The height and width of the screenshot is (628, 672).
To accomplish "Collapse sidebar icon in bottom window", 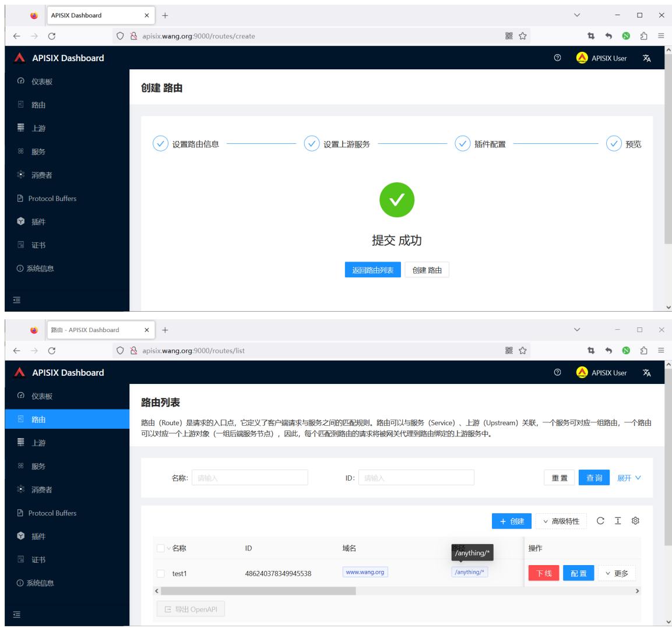I will [x=17, y=614].
